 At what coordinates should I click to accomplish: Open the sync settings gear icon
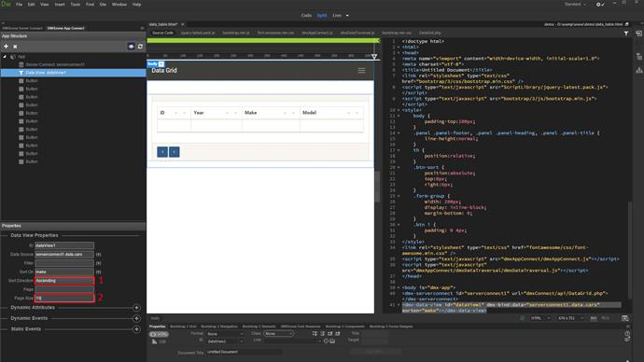(x=600, y=5)
